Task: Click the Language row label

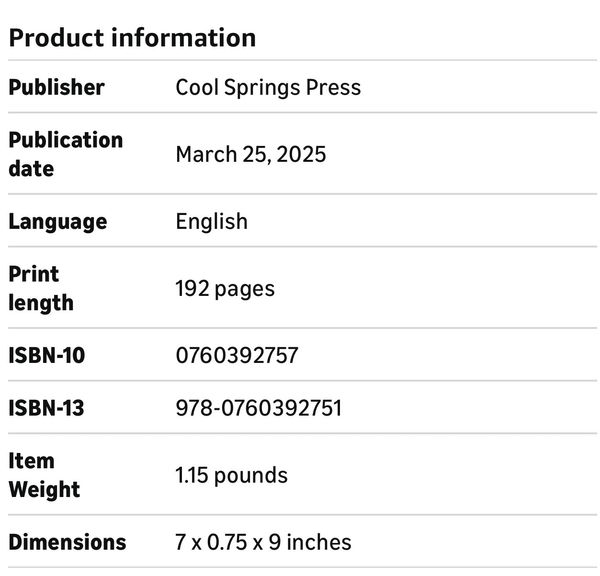Action: [x=58, y=221]
